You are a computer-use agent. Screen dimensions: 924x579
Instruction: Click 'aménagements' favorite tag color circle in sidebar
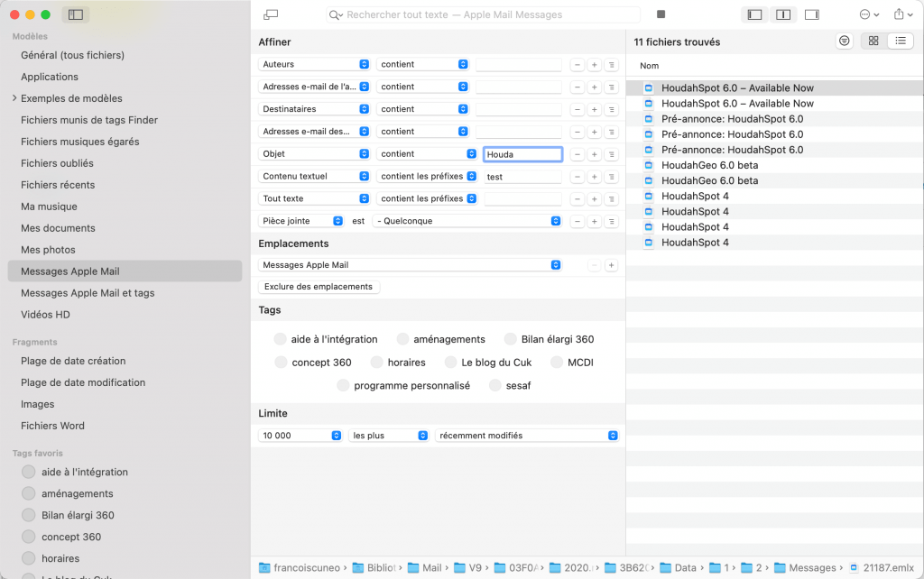click(x=28, y=493)
